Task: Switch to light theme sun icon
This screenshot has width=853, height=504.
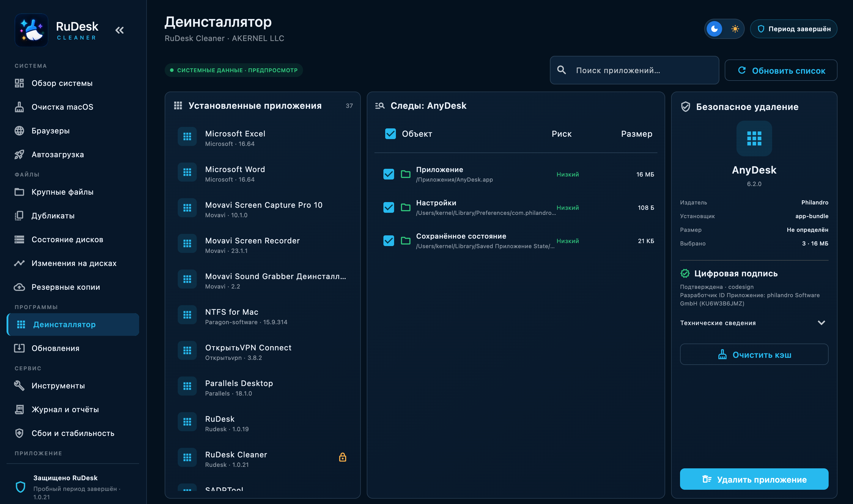Action: click(x=735, y=29)
